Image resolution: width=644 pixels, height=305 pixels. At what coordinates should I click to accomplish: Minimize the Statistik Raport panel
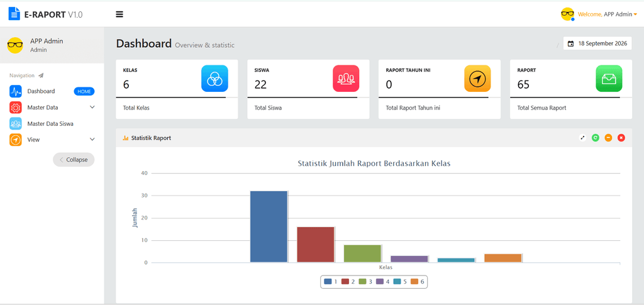pos(608,138)
